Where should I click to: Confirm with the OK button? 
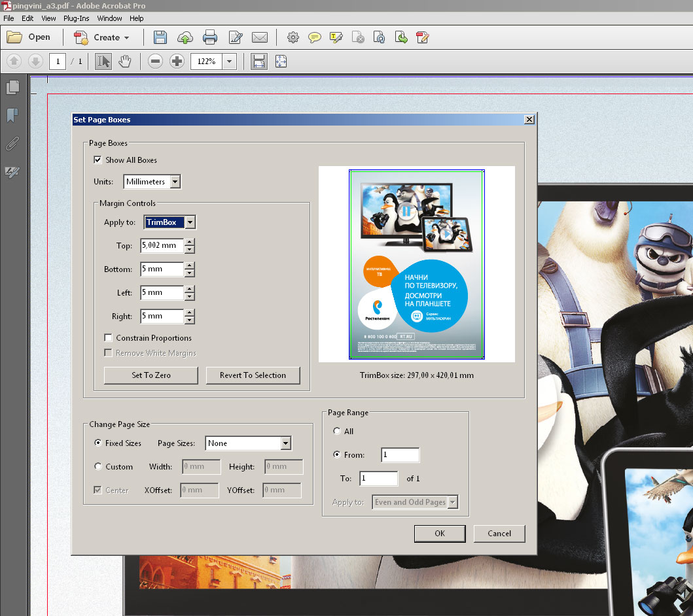coord(440,534)
